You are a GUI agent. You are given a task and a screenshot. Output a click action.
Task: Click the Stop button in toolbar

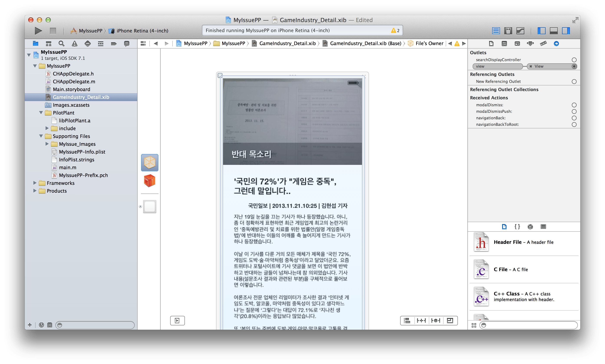pos(53,31)
